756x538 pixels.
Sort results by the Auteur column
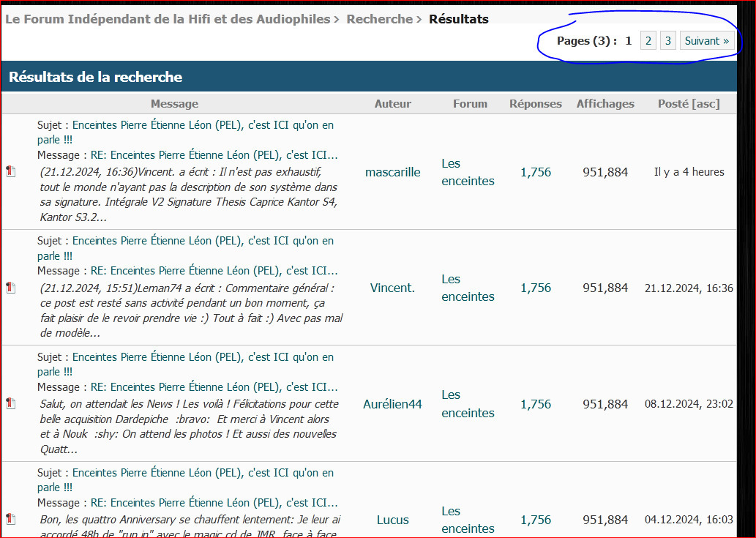tap(393, 104)
